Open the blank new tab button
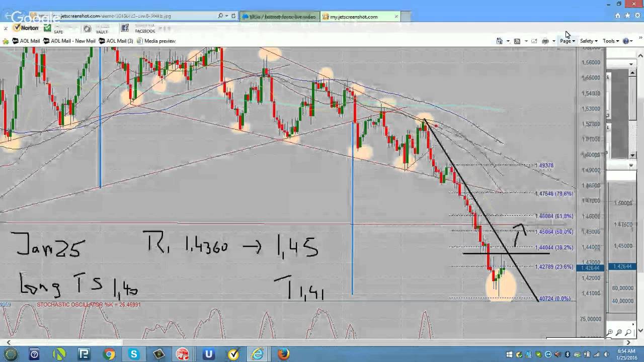Viewport: 644px width, 362px height. click(x=407, y=17)
